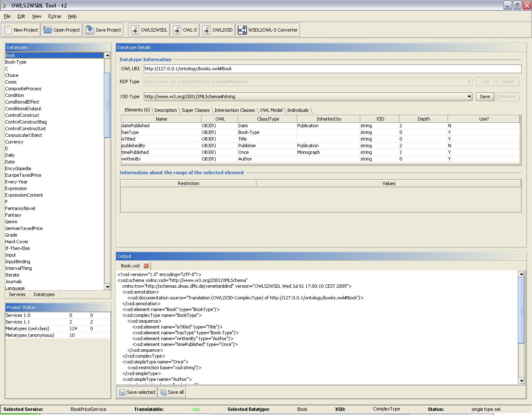The image size is (532, 415).
Task: Click into the OWL URI field
Action: 332,69
